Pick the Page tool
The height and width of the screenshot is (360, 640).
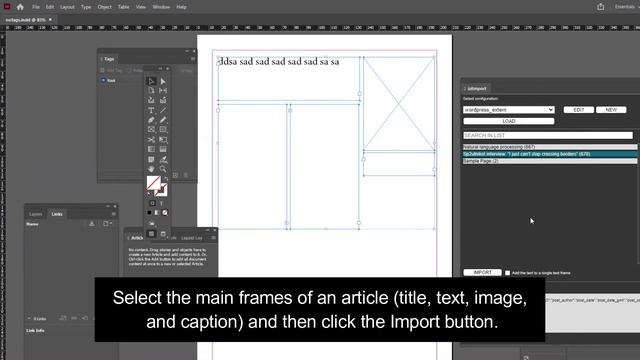point(151,91)
